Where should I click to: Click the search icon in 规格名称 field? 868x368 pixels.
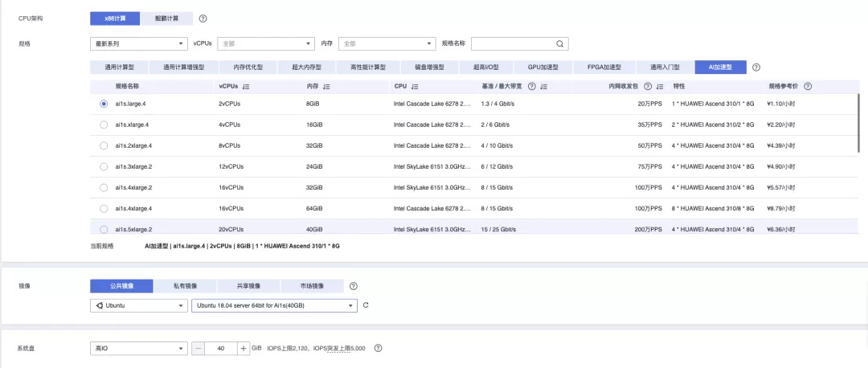(x=560, y=43)
